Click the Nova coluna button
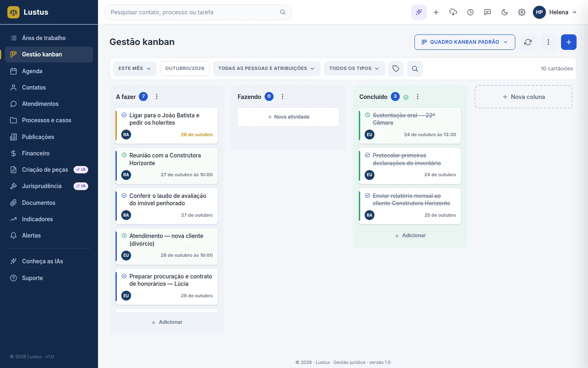588x368 pixels. click(x=523, y=97)
